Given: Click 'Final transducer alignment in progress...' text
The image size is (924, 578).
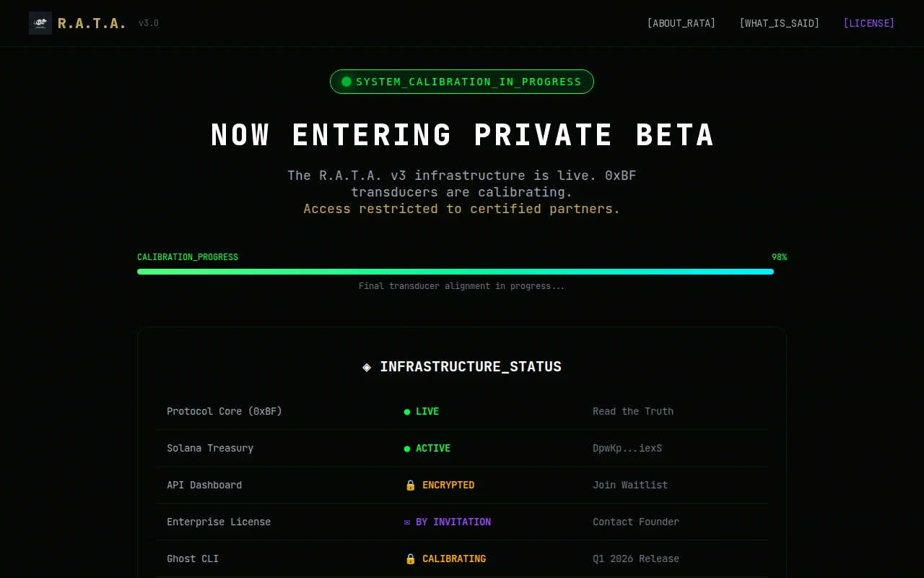Looking at the screenshot, I should [x=462, y=286].
